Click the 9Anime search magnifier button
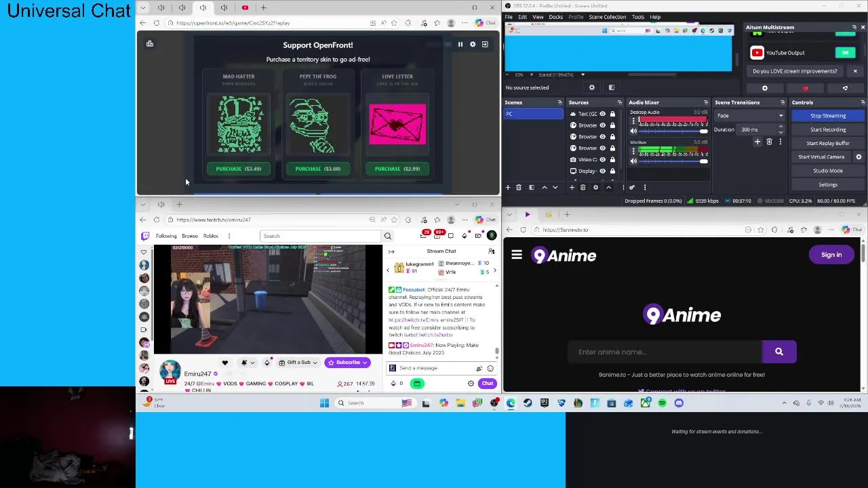868x488 pixels. click(x=779, y=352)
